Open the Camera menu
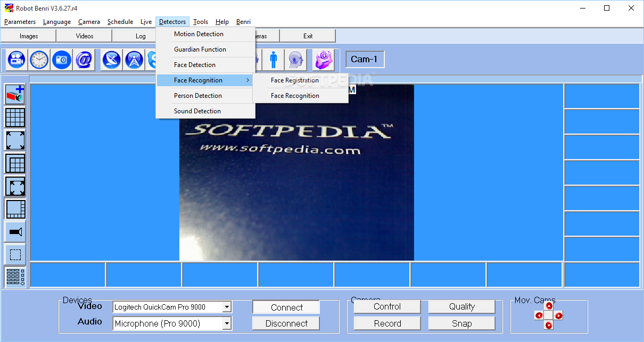Screen dimensions: 644x342 tap(89, 22)
